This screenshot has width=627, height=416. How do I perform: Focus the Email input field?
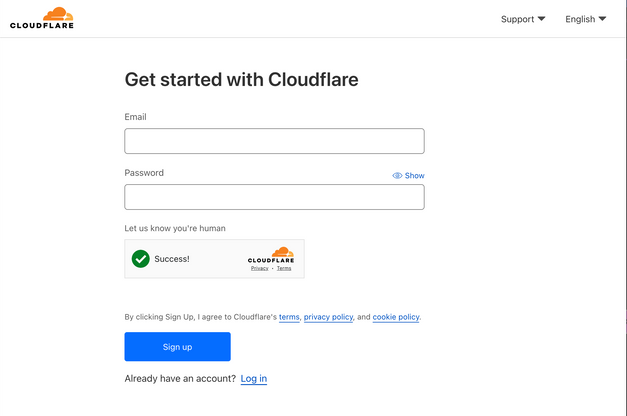274,141
